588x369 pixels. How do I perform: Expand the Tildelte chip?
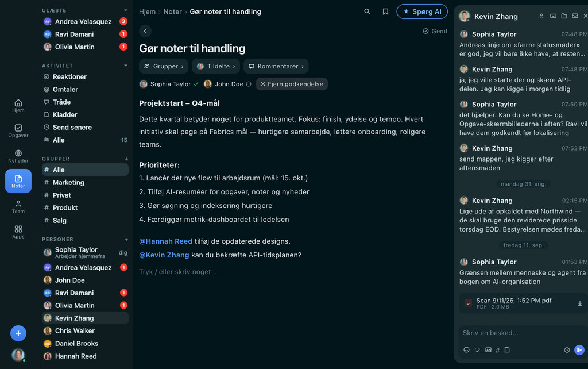pyautogui.click(x=216, y=66)
